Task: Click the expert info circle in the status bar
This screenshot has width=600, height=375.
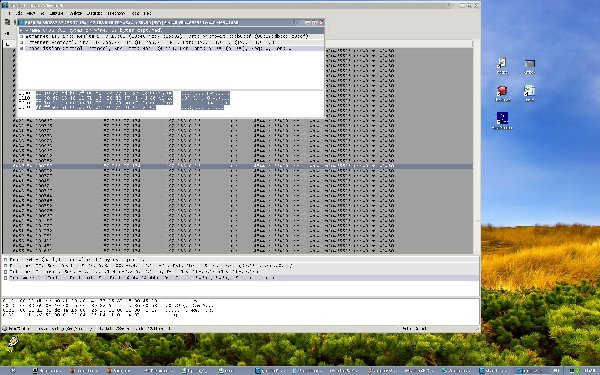Action: (5, 329)
